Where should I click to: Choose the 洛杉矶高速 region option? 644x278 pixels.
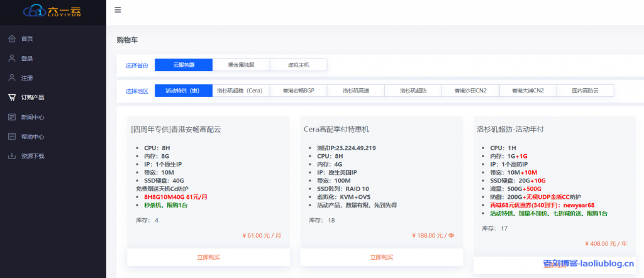click(355, 91)
